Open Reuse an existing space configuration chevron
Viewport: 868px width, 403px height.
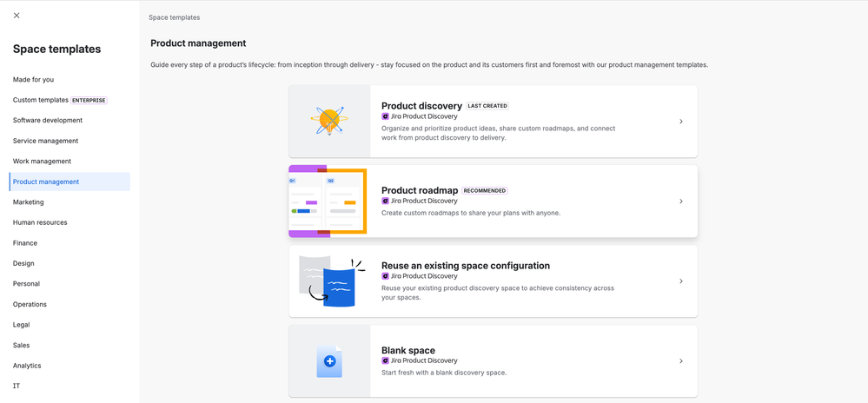click(x=681, y=281)
